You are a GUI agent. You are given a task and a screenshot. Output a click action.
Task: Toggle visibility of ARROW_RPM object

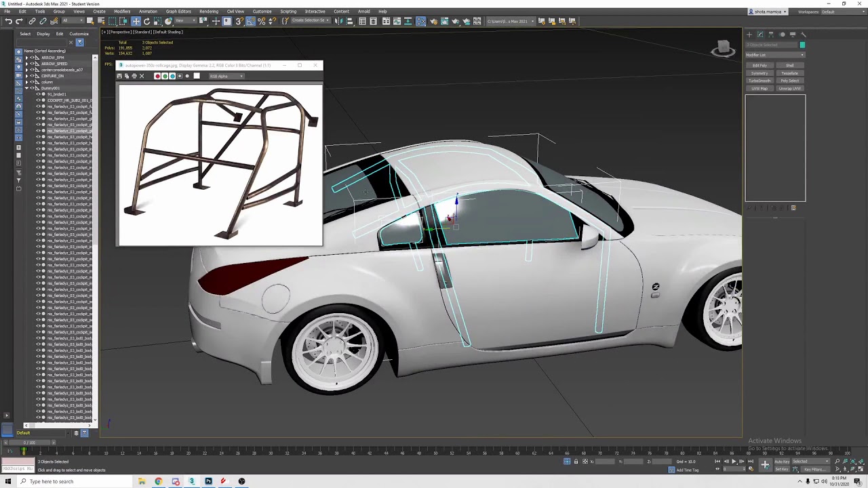pos(32,58)
